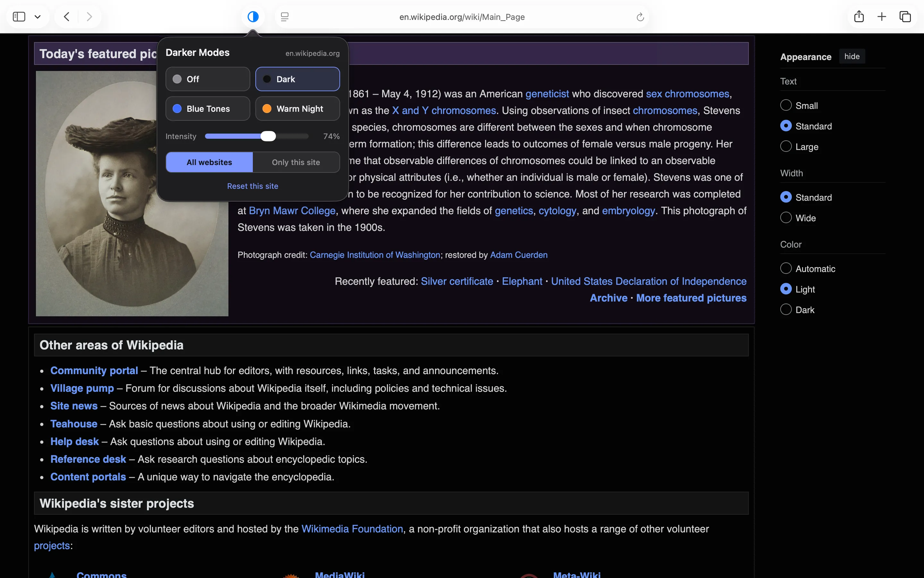
Task: Open X and Y chromosomes link
Action: [444, 110]
